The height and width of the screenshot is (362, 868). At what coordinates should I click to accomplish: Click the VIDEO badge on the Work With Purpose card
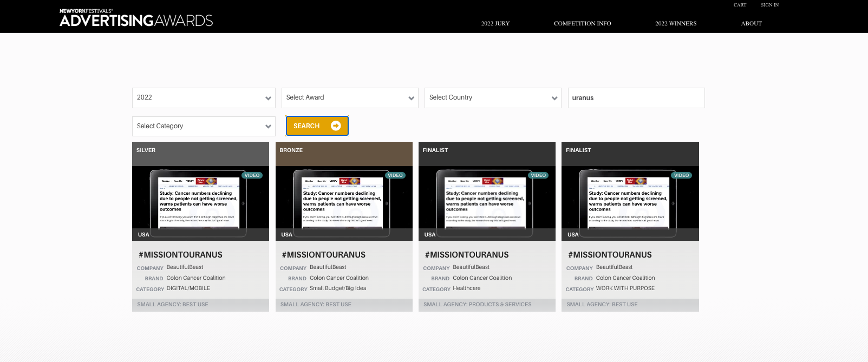pyautogui.click(x=681, y=175)
